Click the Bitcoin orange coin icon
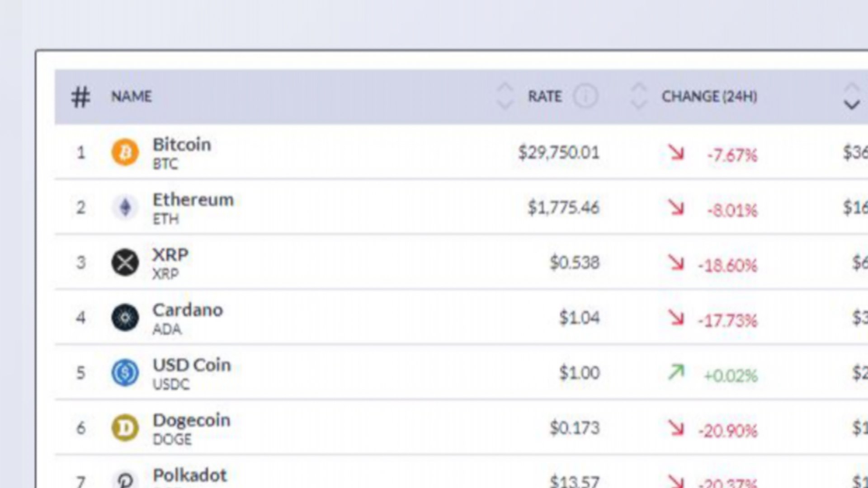The image size is (868, 488). click(x=125, y=152)
